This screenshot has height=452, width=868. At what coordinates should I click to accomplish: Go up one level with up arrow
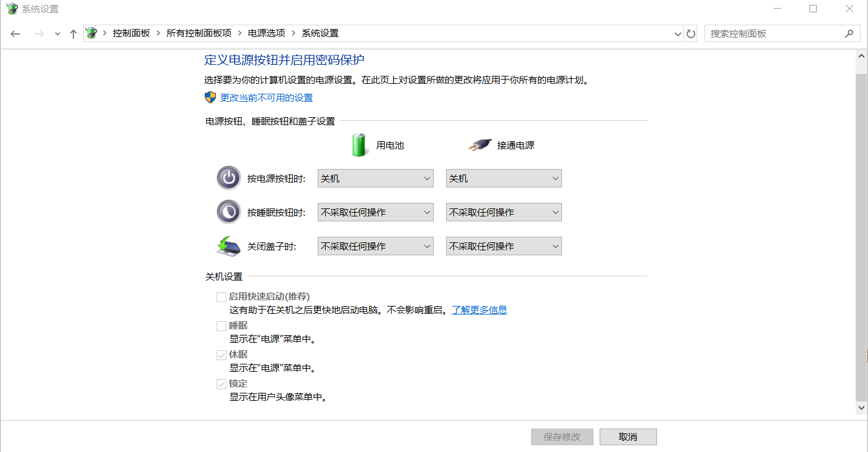(x=73, y=33)
